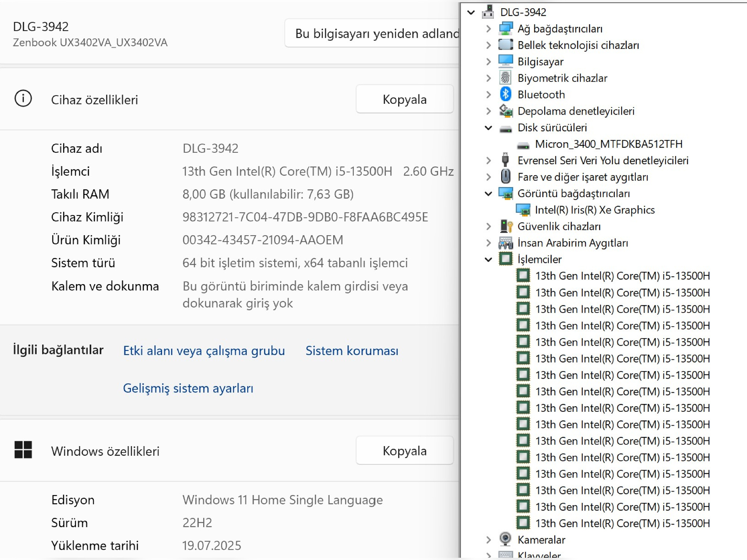Click the Intel Iris Xe Graphics icon

tap(523, 210)
